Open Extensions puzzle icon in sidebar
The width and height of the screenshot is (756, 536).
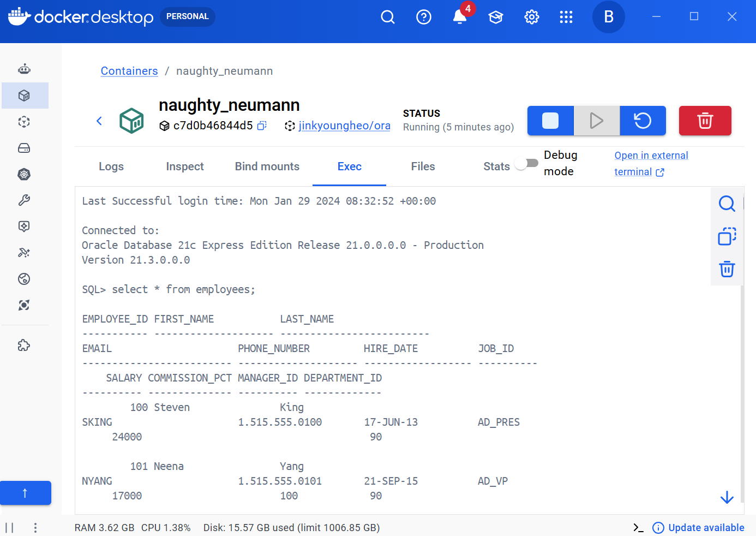pyautogui.click(x=24, y=346)
